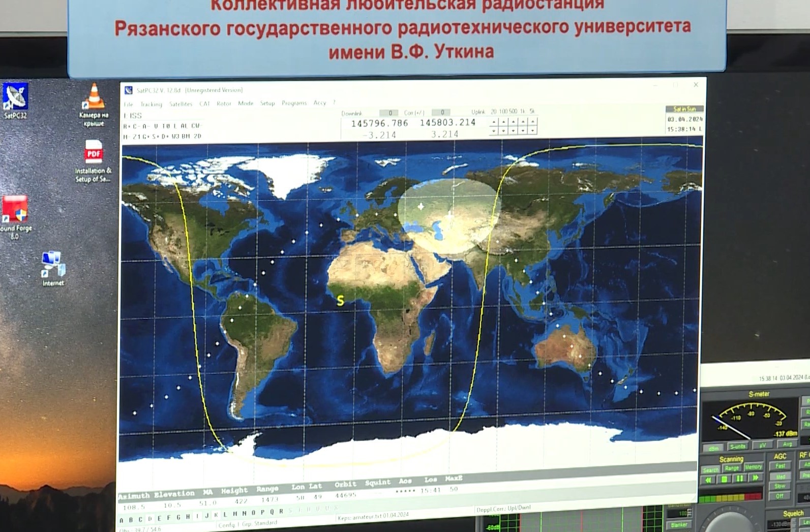810x532 pixels.
Task: Set AGC to Slow
Action: click(x=780, y=486)
